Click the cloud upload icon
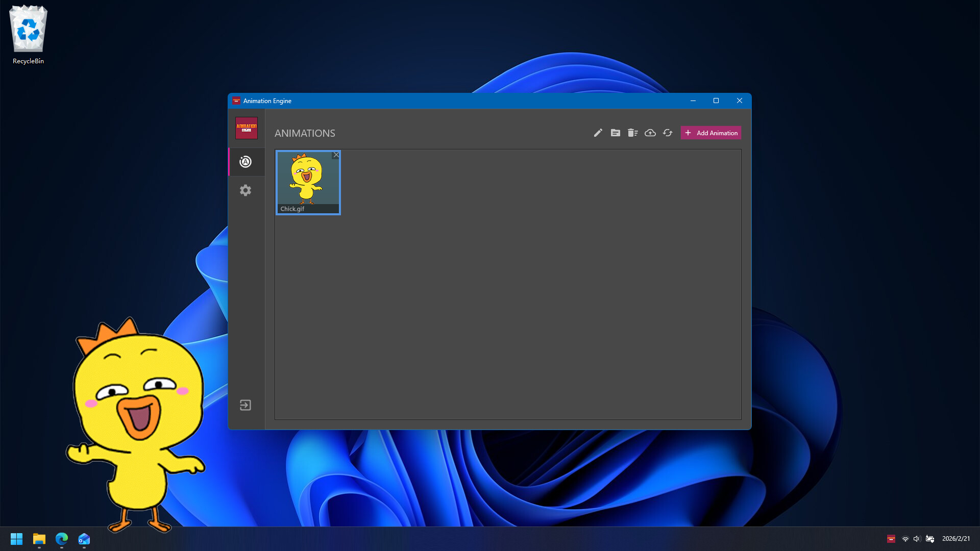This screenshot has height=551, width=980. 650,133
